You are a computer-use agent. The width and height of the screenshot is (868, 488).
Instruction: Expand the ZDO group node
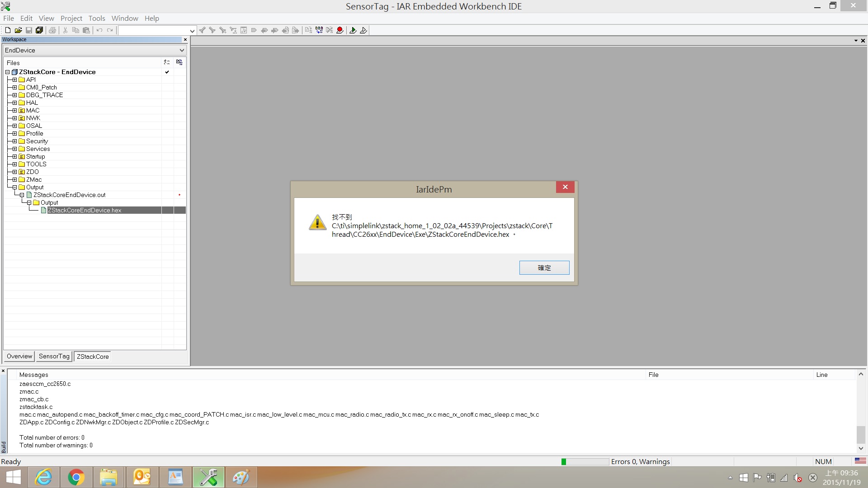coord(15,172)
